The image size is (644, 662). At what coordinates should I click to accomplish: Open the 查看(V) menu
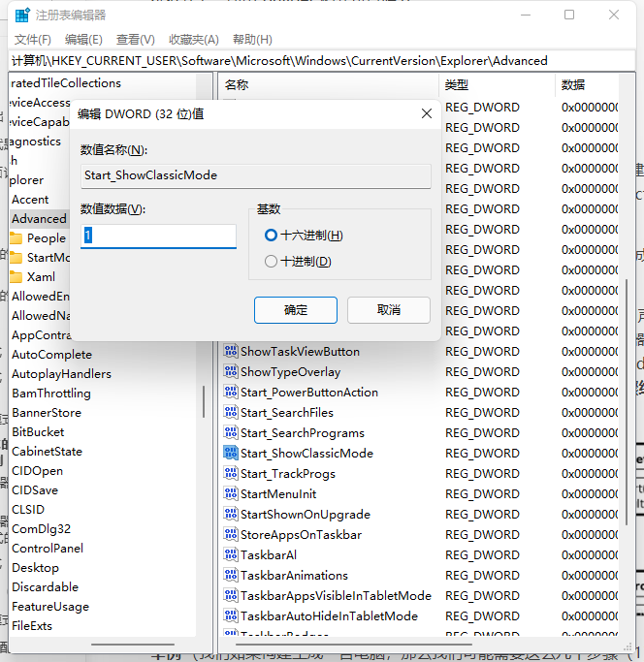135,40
